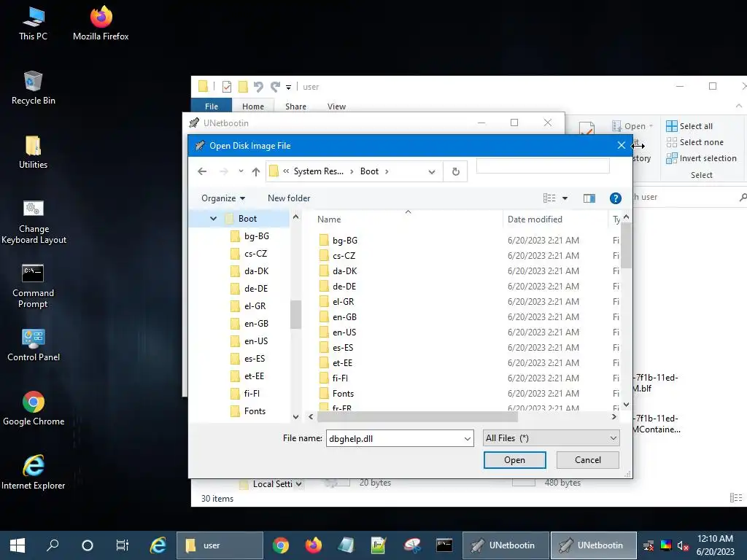
Task: Open Cortana circle on taskbar
Action: point(88,545)
